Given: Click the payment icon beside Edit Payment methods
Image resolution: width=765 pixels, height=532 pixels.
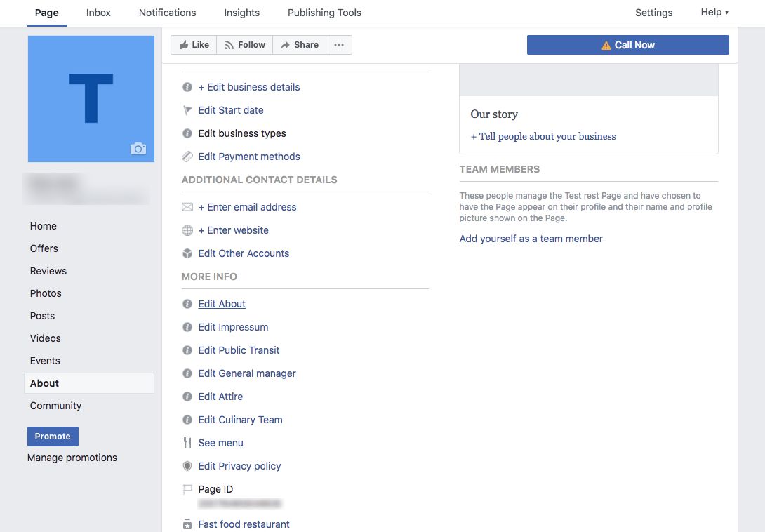Looking at the screenshot, I should coord(187,157).
